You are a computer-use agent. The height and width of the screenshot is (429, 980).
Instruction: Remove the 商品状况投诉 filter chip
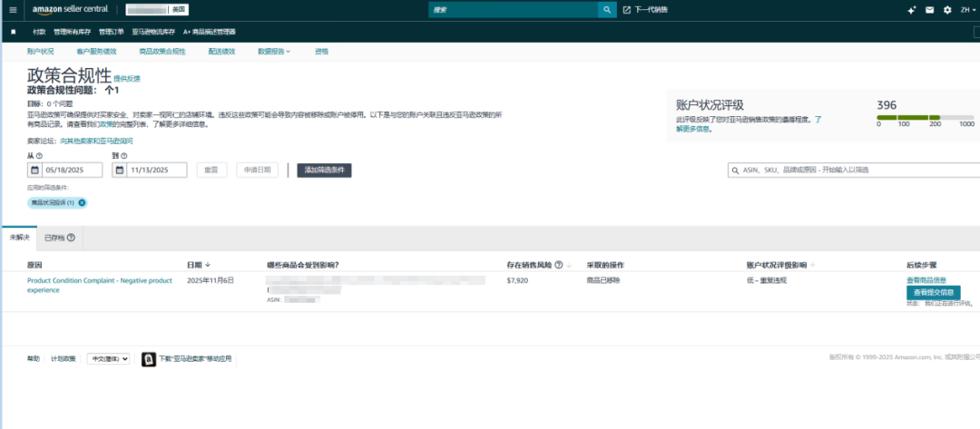(82, 202)
